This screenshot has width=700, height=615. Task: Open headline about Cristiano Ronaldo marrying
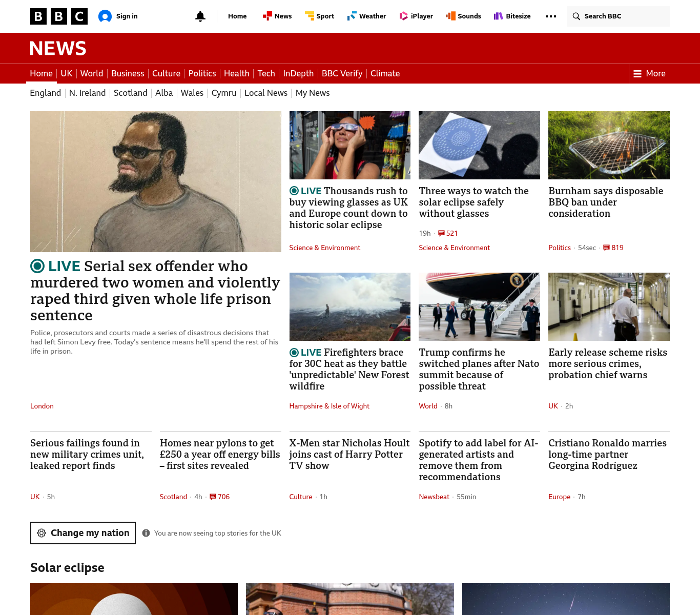click(608, 454)
